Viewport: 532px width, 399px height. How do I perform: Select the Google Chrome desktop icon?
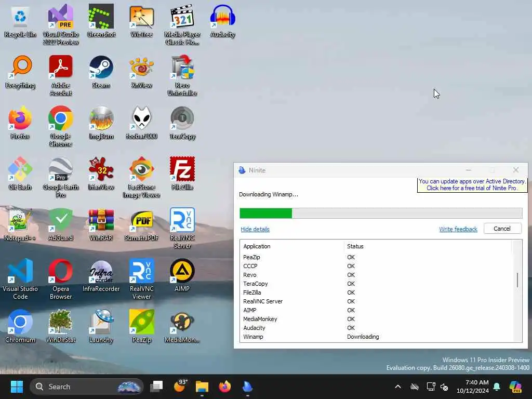(61, 126)
